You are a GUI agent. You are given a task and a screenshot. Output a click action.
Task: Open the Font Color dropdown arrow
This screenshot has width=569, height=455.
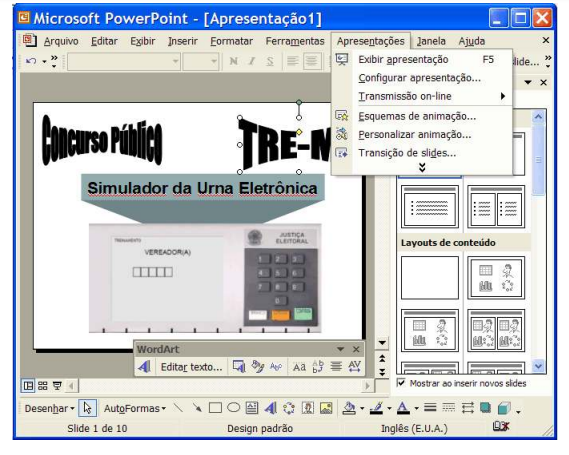coord(416,409)
